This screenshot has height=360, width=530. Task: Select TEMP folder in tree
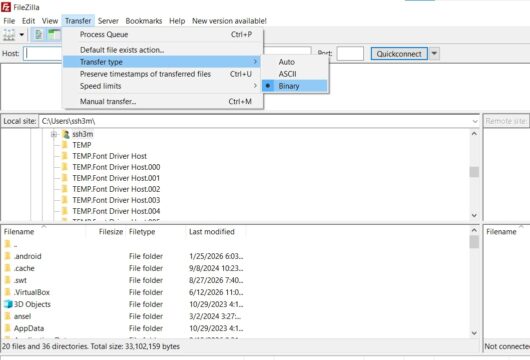tap(81, 145)
